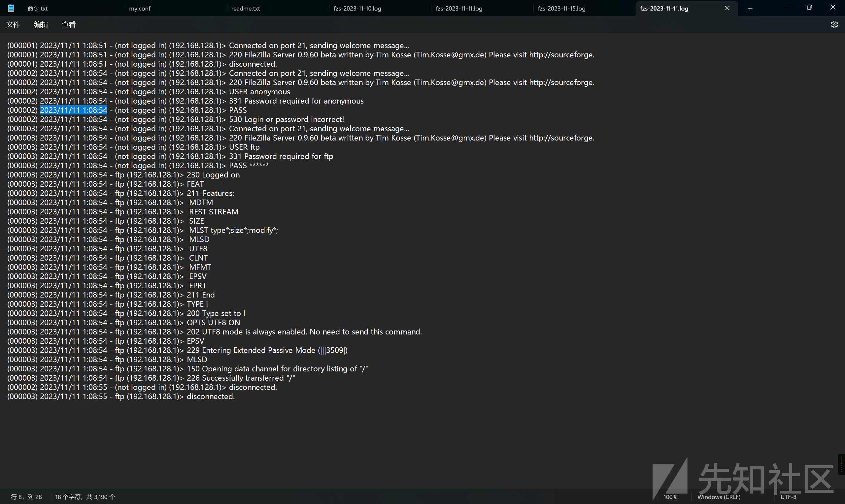The height and width of the screenshot is (504, 845).
Task: Click the last 'ftp ... disconnected.' line
Action: pos(121,397)
